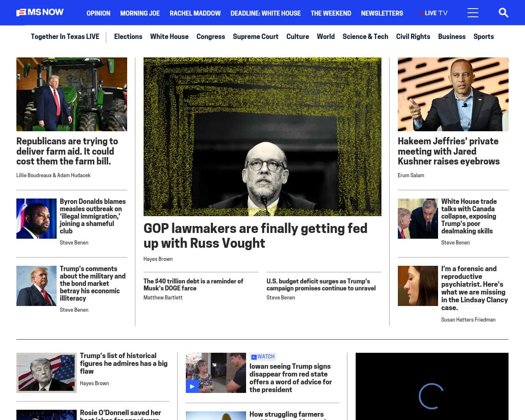Open Together In Texas LIVE link
The image size is (525, 420).
click(x=65, y=37)
